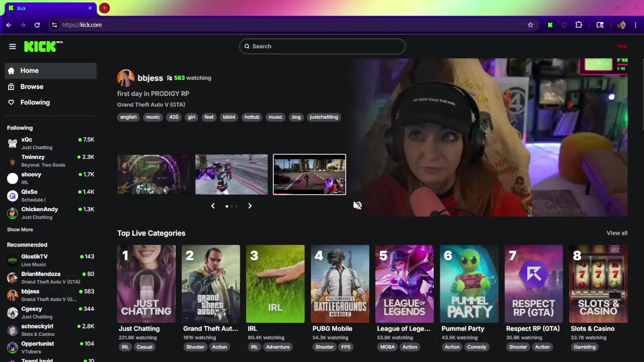
Task: Click the 'justchattiing' tag
Action: coord(324,117)
